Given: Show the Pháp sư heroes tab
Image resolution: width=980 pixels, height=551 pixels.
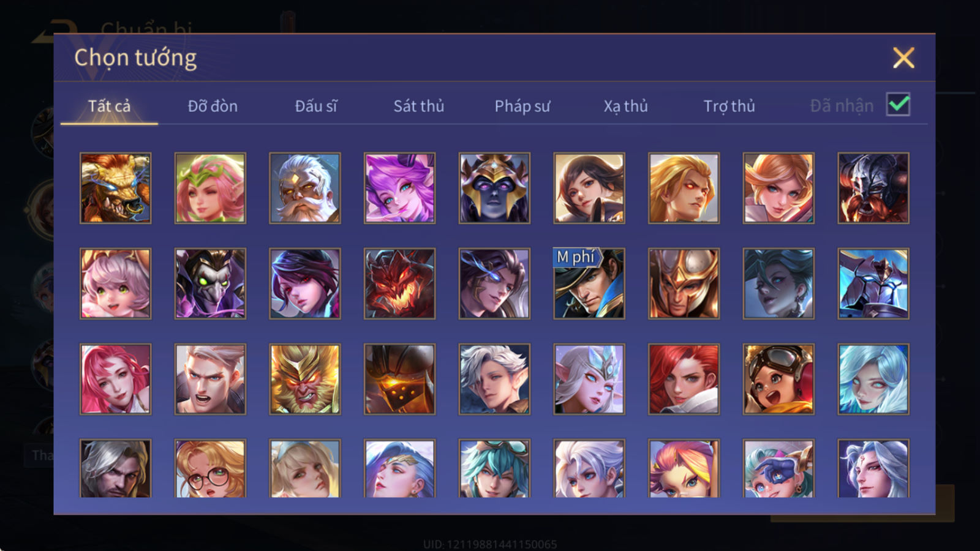Looking at the screenshot, I should (522, 106).
